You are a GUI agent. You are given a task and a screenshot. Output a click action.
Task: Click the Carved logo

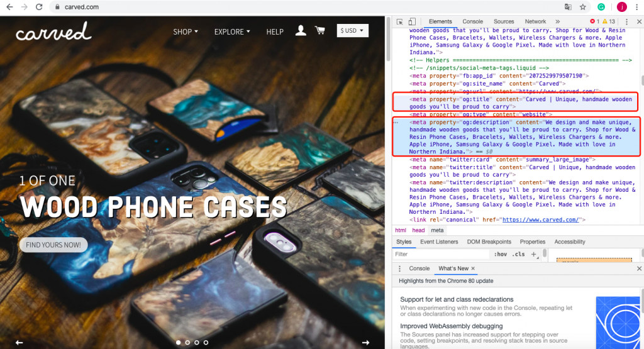tap(53, 31)
